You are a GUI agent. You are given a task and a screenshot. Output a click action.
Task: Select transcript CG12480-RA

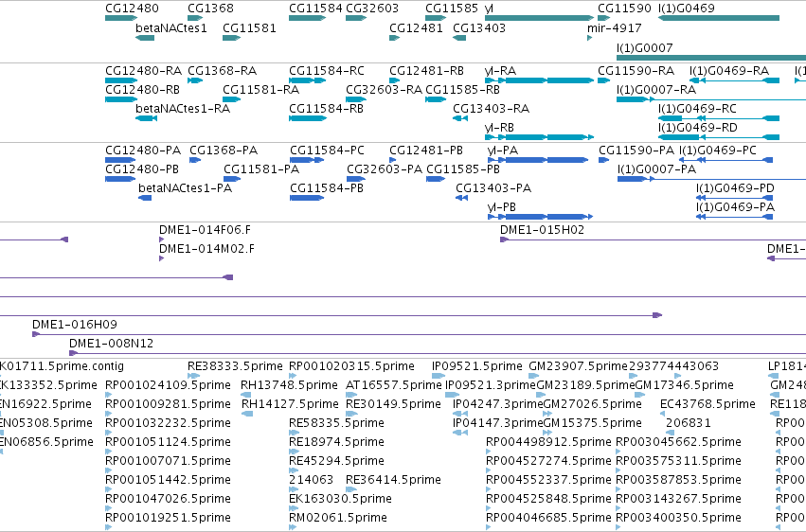[x=143, y=71]
